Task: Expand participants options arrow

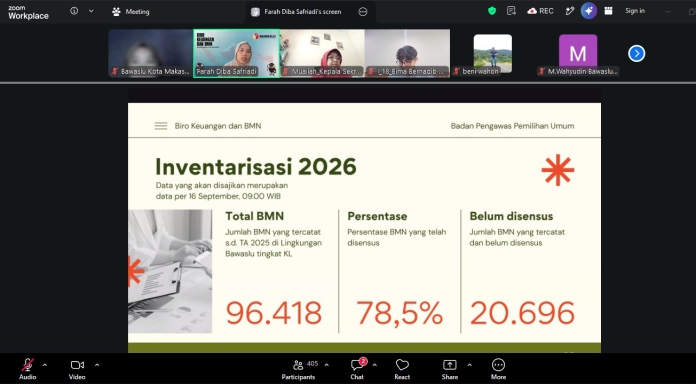Action: [327, 365]
